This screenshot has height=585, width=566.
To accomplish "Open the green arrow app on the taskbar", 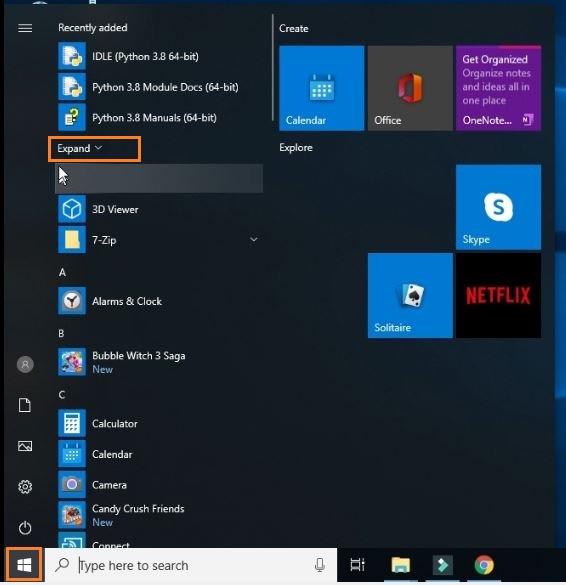I will pos(443,565).
